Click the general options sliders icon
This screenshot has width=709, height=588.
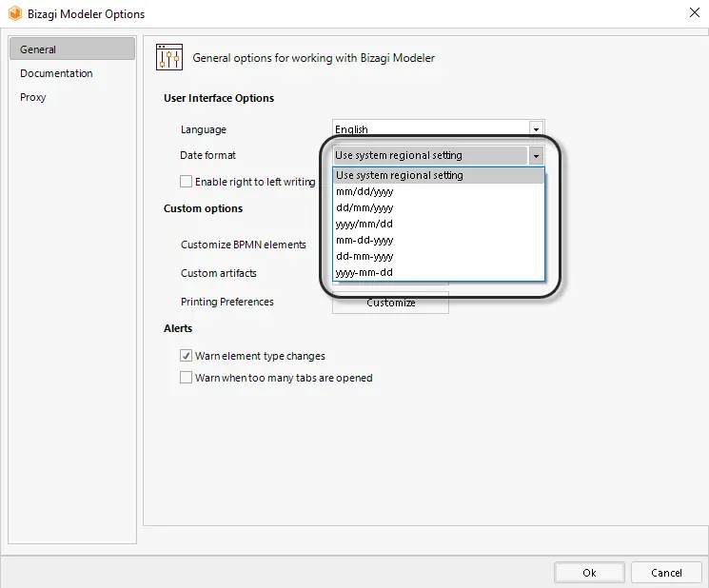[169, 57]
